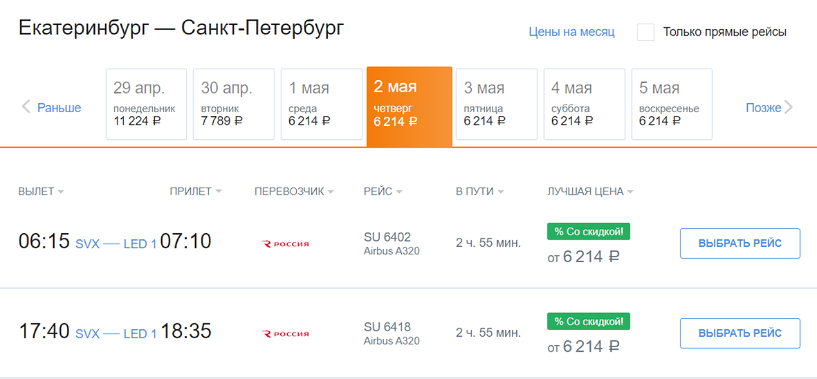The height and width of the screenshot is (379, 817).
Task: Sort by ЛУЧШАЯ ЦЕНА column
Action: click(590, 191)
